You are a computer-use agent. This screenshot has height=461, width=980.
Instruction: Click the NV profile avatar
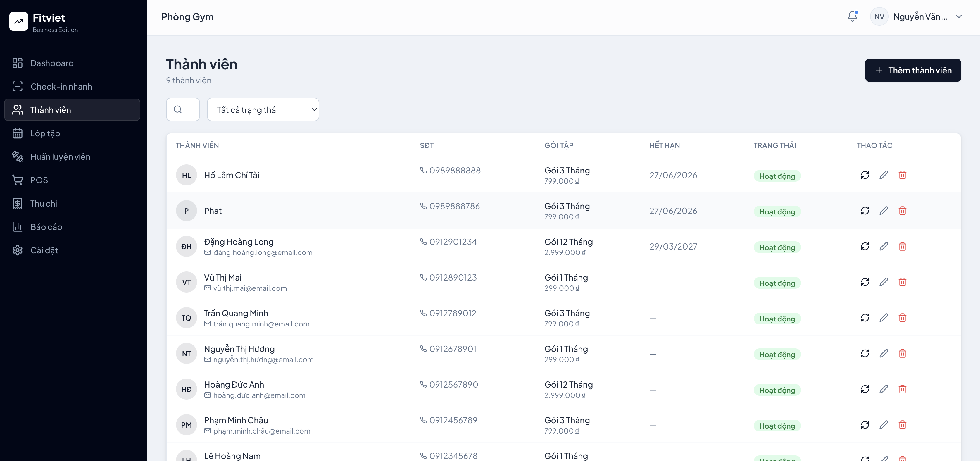(879, 17)
